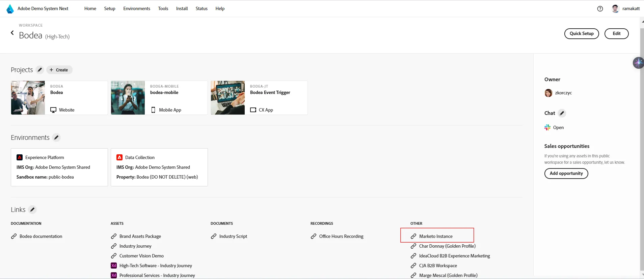
Task: Open CJA B2B Workspace link
Action: [x=438, y=266]
